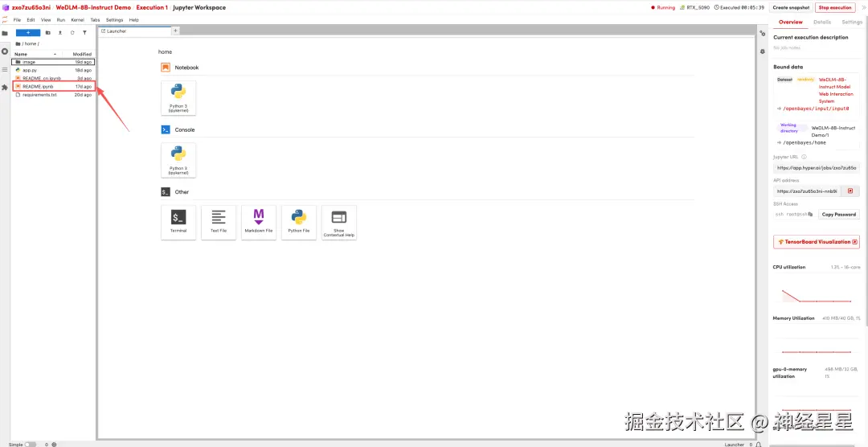Screen dimensions: 868x447
Task: Open the File menu
Action: (17, 20)
